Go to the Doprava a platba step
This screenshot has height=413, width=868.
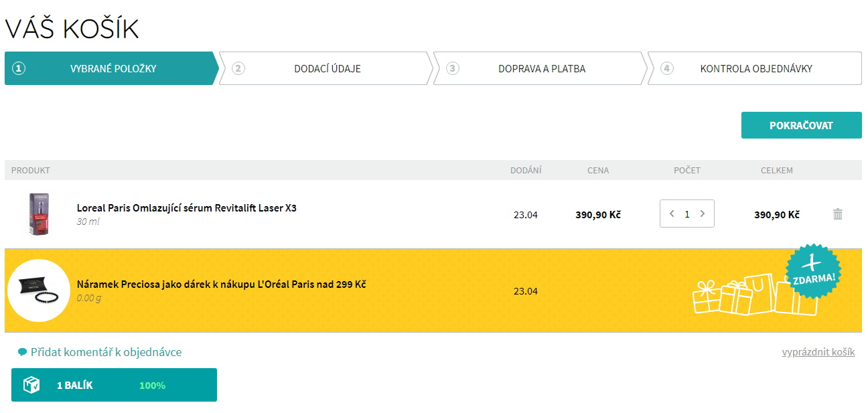540,68
